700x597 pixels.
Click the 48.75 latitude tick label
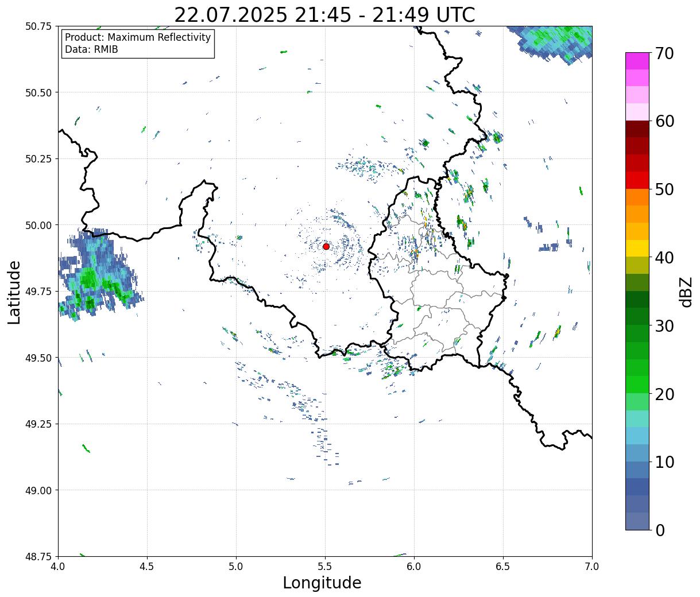[38, 556]
